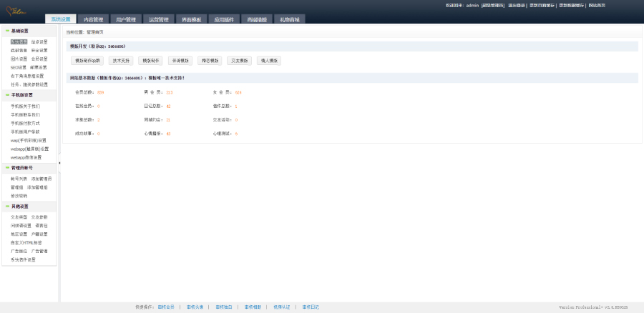Switch to the 系统设置 tab

coord(61,19)
